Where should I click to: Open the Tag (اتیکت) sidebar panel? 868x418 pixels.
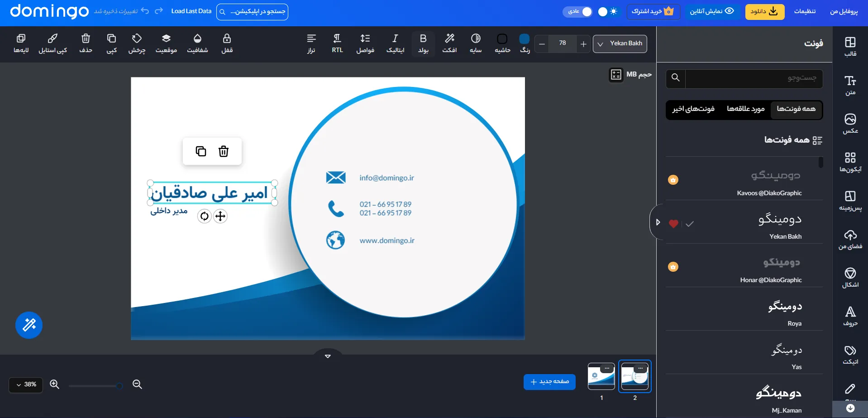[x=850, y=355]
